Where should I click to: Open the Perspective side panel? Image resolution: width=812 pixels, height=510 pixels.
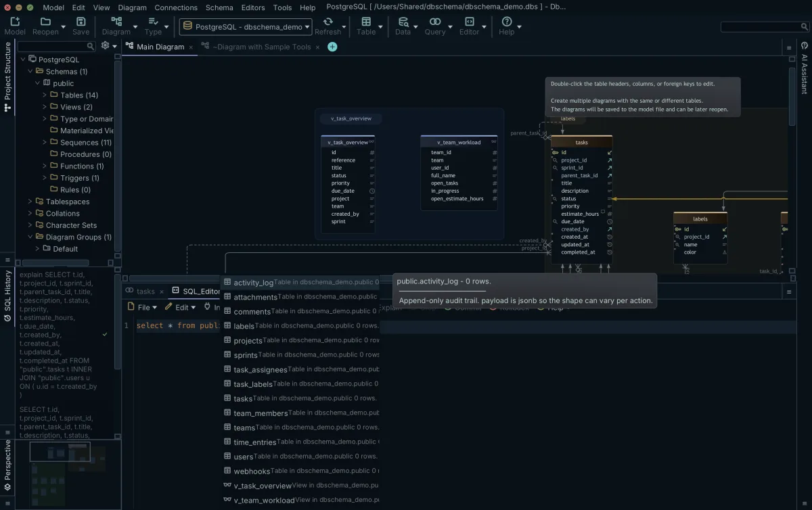click(x=7, y=465)
